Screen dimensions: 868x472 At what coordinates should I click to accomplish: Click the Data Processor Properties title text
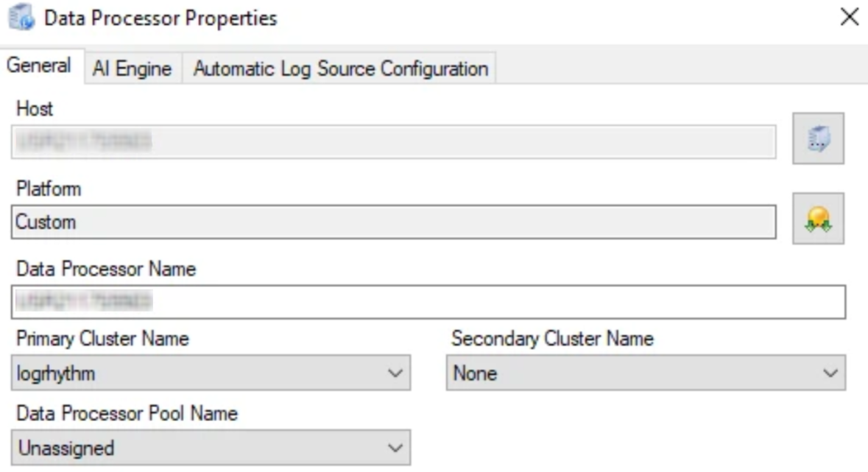pos(160,18)
